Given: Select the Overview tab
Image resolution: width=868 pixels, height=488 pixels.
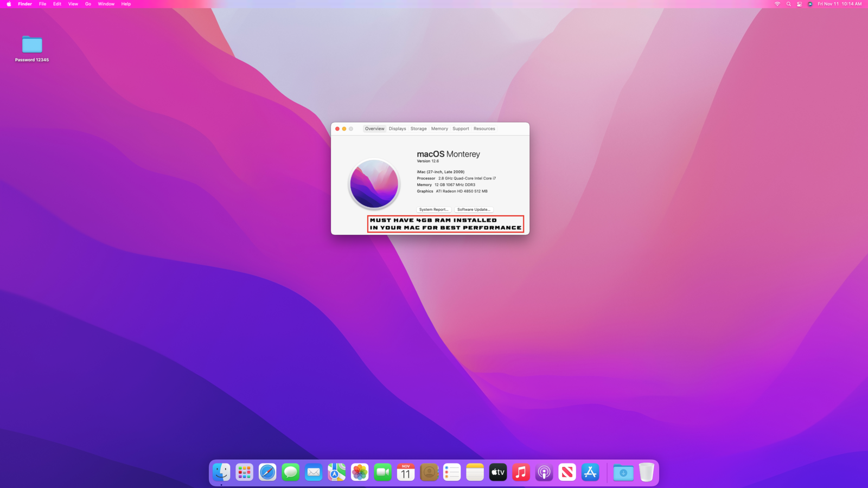Looking at the screenshot, I should pyautogui.click(x=374, y=129).
